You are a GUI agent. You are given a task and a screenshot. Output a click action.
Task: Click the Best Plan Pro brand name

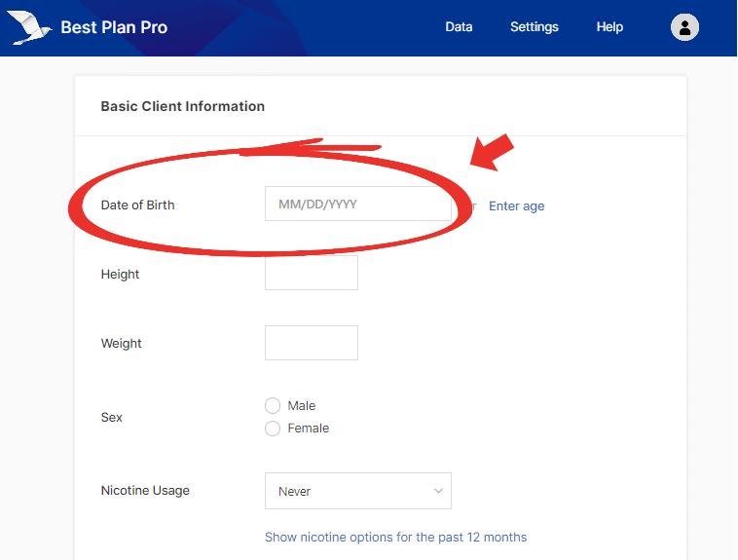[x=114, y=27]
